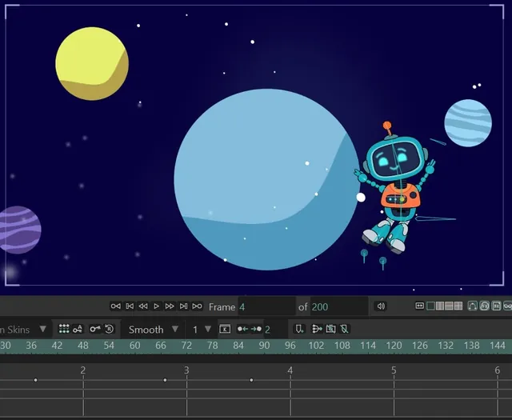Select the keyframe dot before second marker 2
Image resolution: width=512 pixels, height=420 pixels.
[35, 380]
